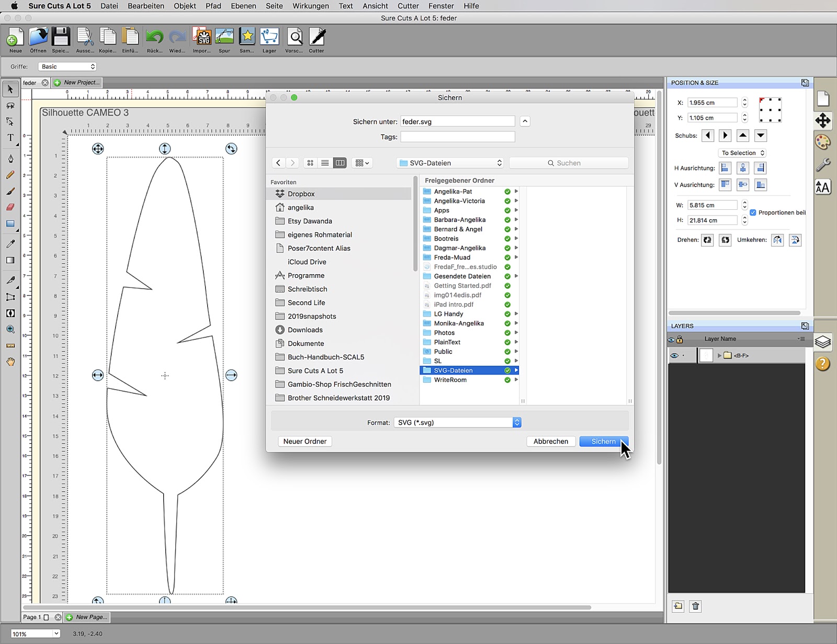Uncheck the Proportionen beibehalten checkbox
Viewport: 837px width, 644px height.
(753, 212)
